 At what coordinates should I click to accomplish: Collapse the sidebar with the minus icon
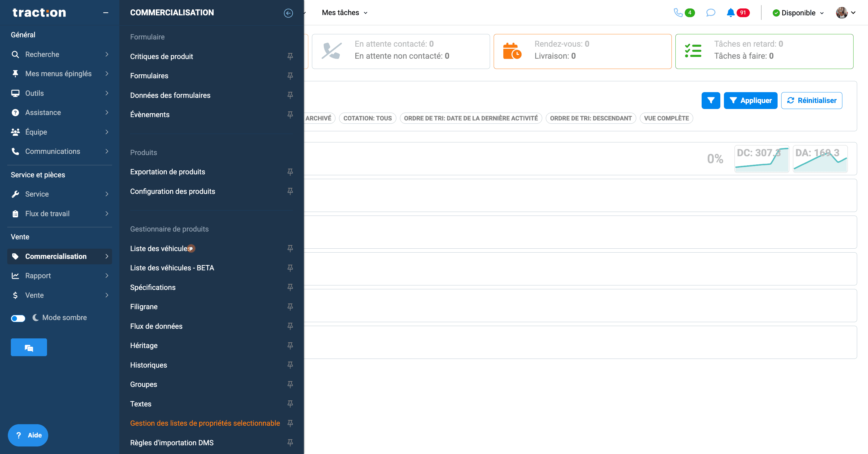point(105,13)
